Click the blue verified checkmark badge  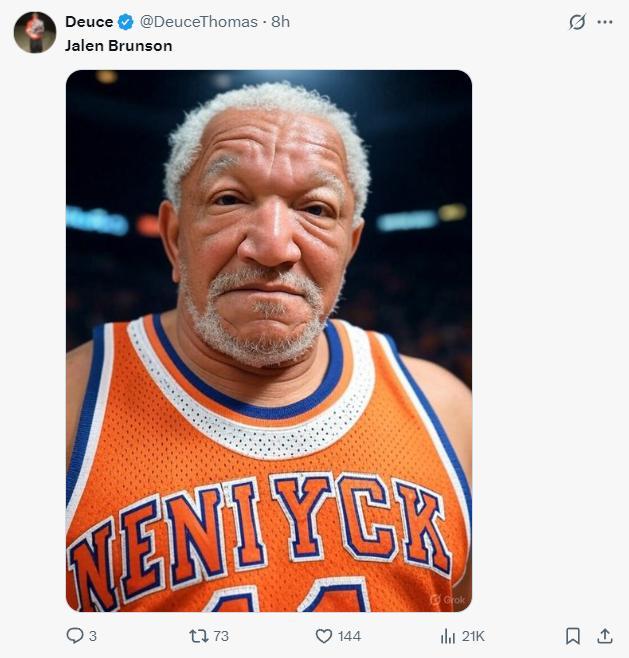126,22
